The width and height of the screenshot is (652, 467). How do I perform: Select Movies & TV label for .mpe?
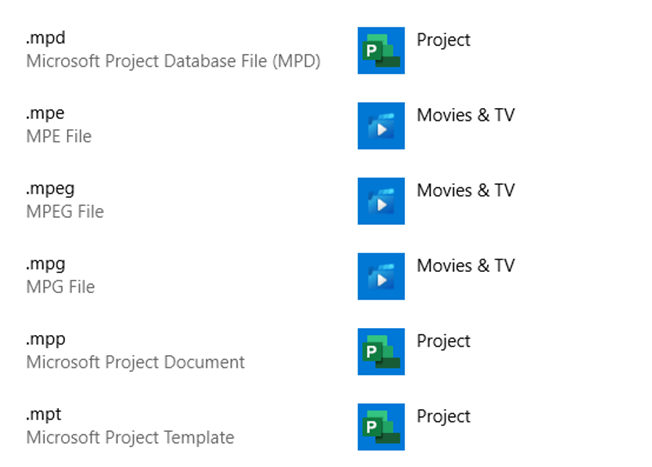[x=466, y=115]
